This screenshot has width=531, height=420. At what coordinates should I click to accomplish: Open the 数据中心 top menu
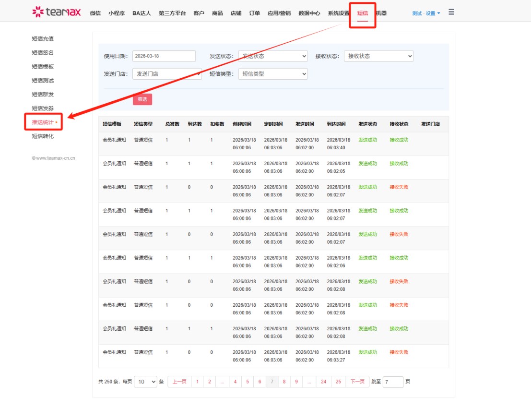click(x=309, y=13)
